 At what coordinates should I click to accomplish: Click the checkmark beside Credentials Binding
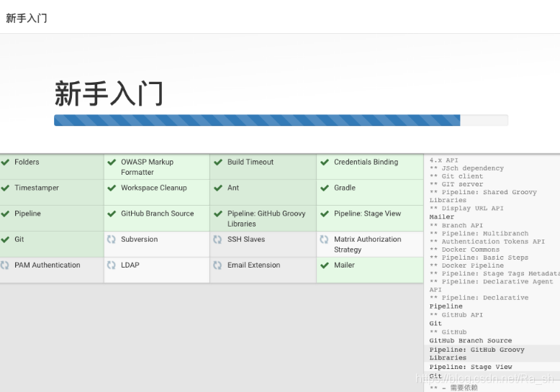[325, 163]
